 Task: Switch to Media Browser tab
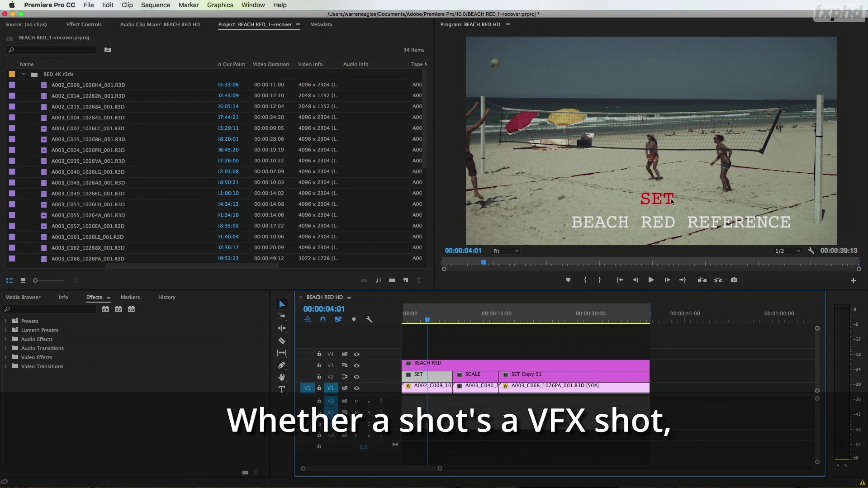[23, 297]
